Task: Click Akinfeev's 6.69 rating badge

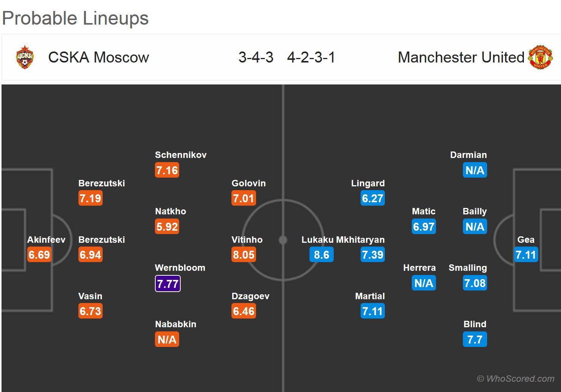Action: [39, 255]
